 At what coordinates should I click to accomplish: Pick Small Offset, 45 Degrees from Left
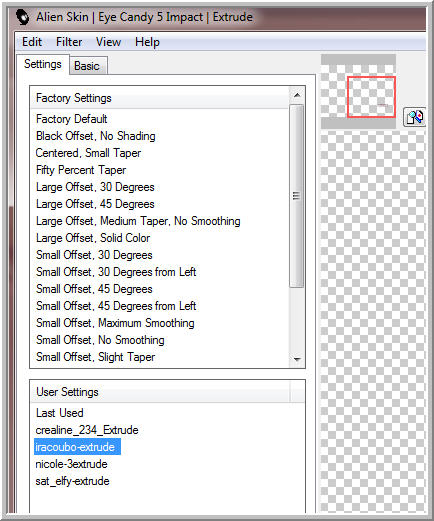(116, 306)
